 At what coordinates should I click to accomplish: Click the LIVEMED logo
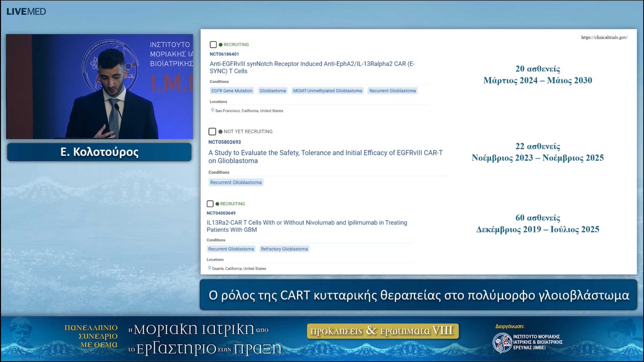[26, 11]
